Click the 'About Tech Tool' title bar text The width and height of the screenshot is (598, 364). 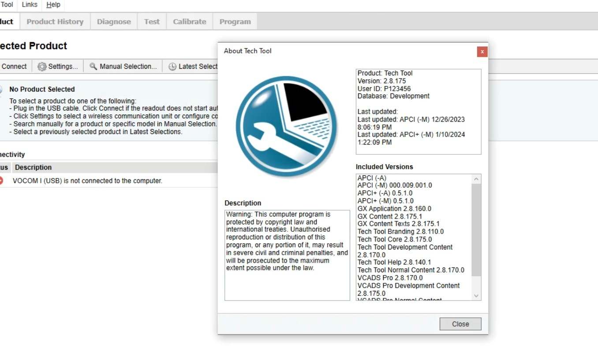click(x=248, y=51)
